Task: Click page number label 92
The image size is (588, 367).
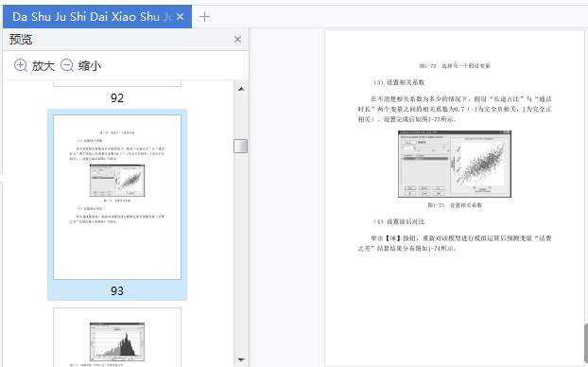Action: point(117,98)
